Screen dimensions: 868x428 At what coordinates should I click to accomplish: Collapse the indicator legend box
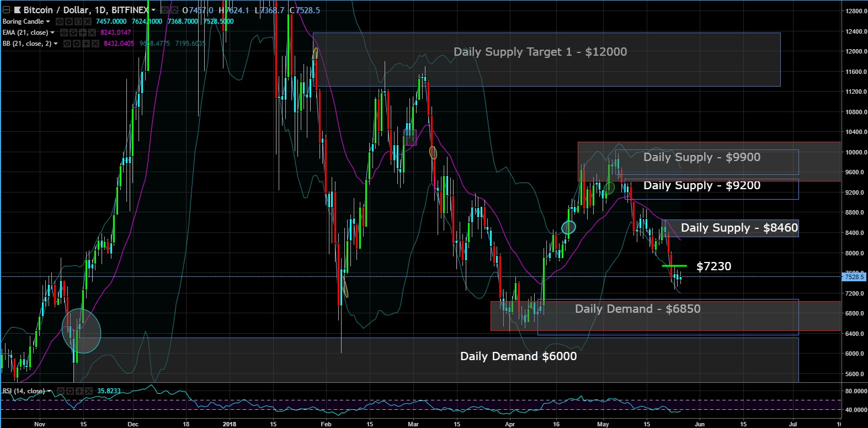pos(6,10)
